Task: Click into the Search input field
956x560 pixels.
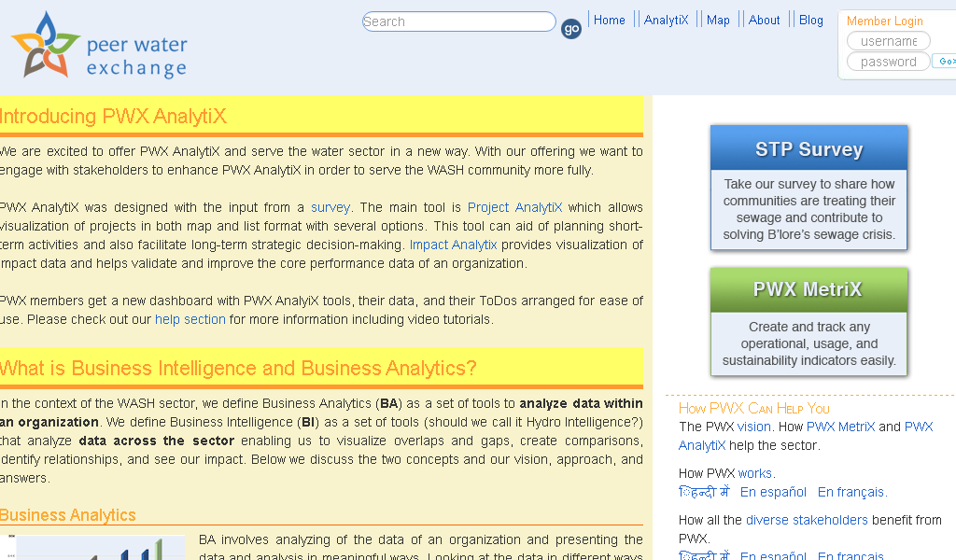Action: point(458,21)
